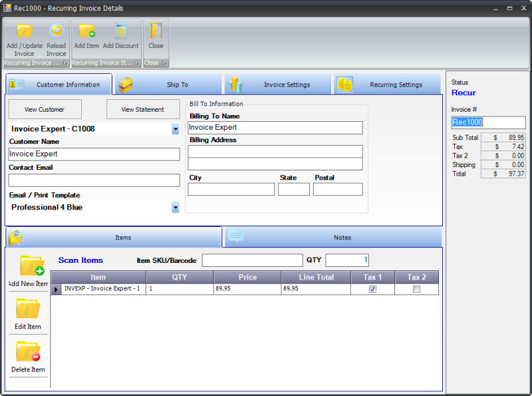Click the Shipping value 0.00

(x=503, y=164)
